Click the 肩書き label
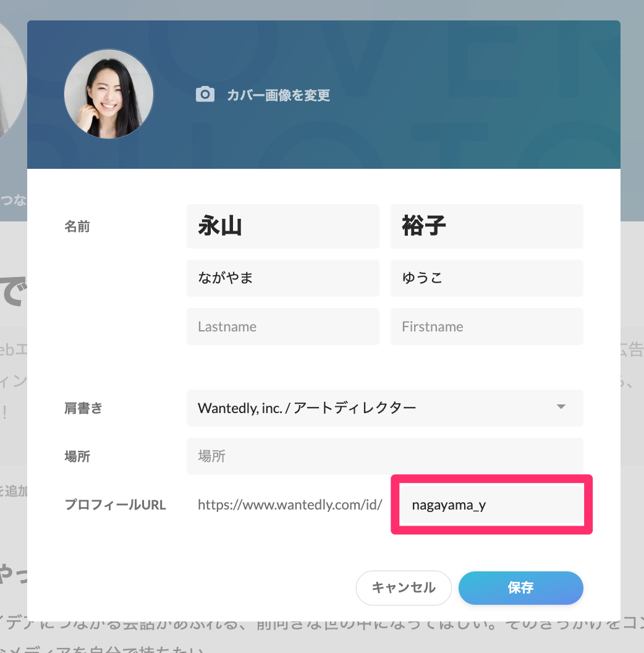The width and height of the screenshot is (644, 653). (83, 408)
